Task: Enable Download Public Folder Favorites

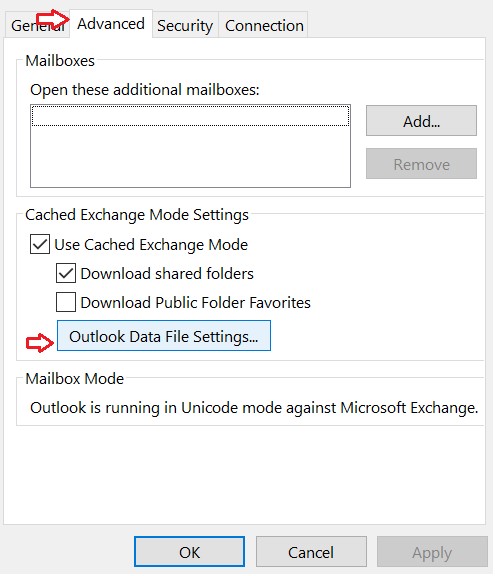Action: pos(66,302)
